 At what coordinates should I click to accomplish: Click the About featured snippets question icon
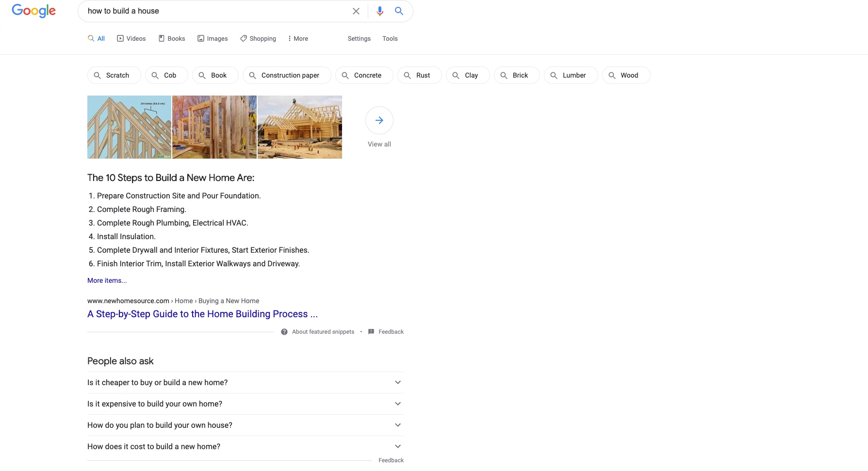point(283,332)
